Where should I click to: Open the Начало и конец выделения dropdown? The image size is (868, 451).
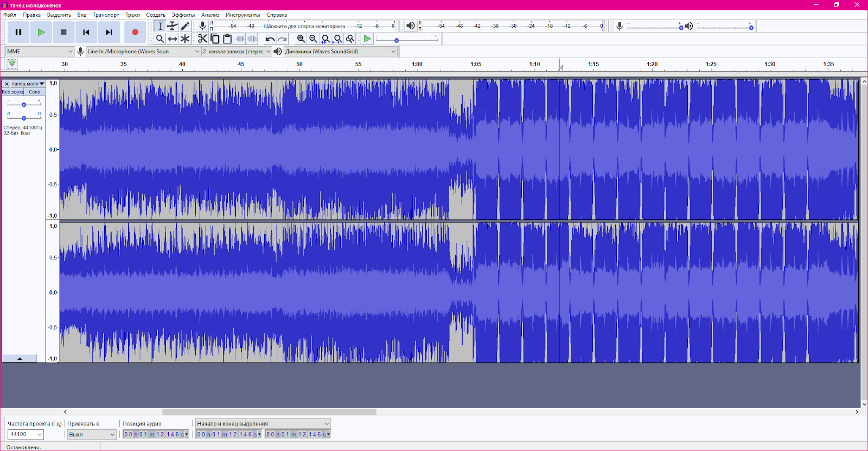pyautogui.click(x=263, y=423)
